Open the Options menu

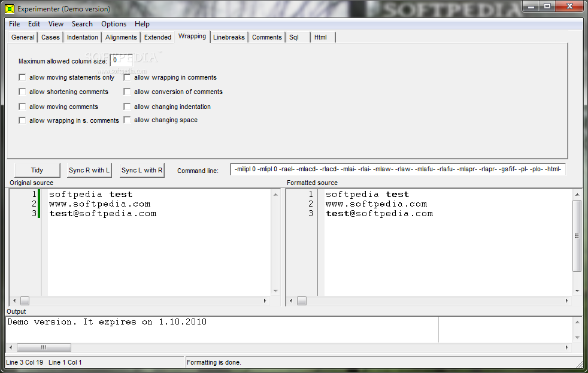click(x=114, y=23)
